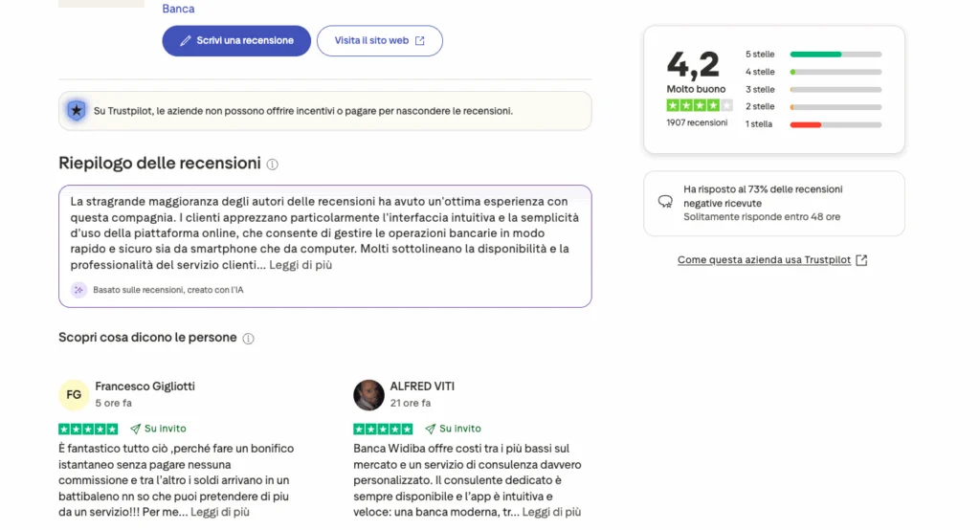Screen dimensions: 980x530
Task: Open the ALFRED VITI profile name
Action: point(422,386)
